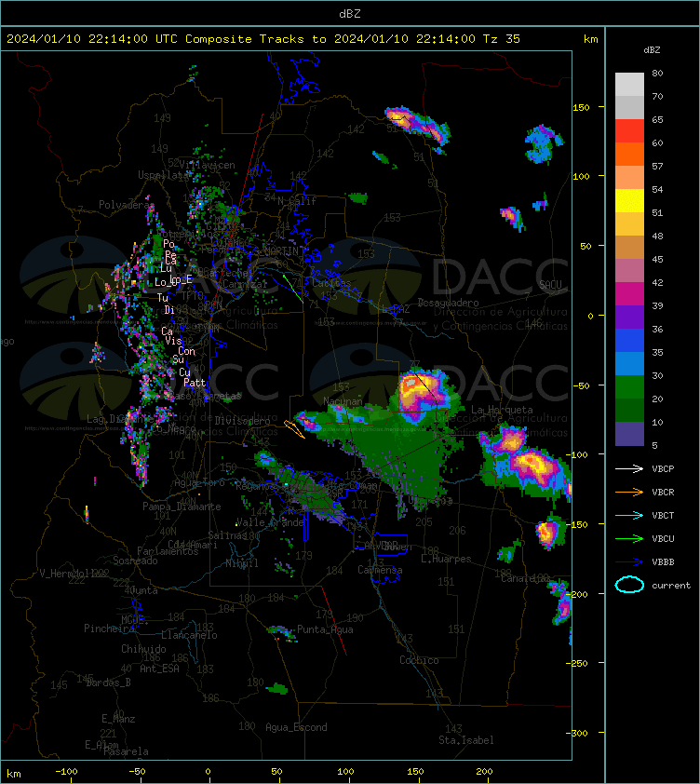Click the green VBCU arrow in legend
The width and height of the screenshot is (700, 784).
point(629,538)
